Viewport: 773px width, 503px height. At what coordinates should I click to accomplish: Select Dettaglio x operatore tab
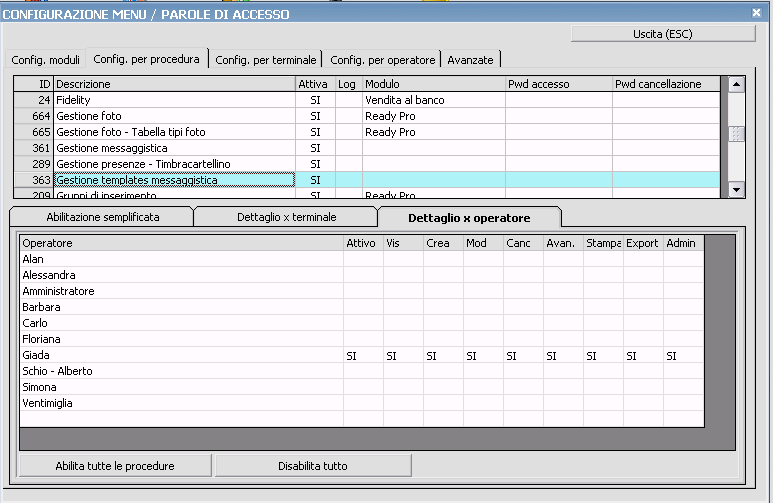pos(469,217)
